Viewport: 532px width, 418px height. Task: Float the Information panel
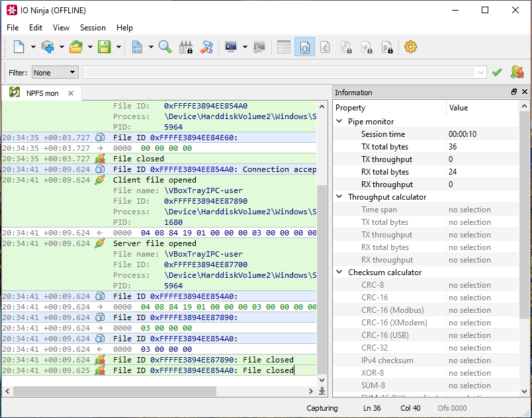tap(513, 92)
